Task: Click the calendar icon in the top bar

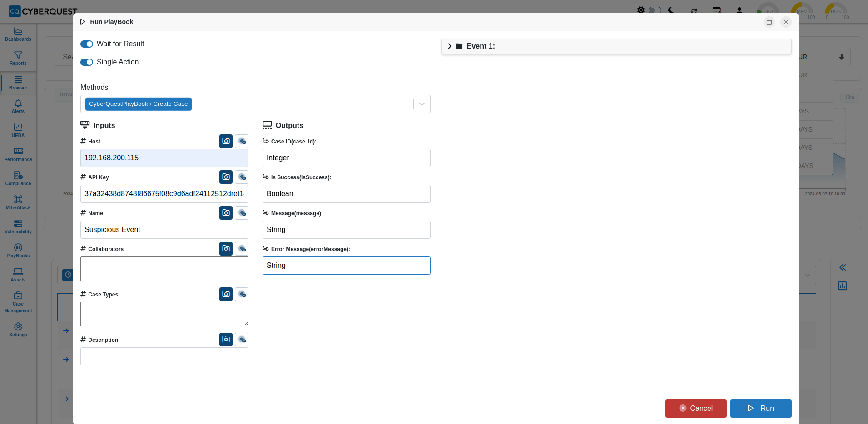Action: click(717, 10)
